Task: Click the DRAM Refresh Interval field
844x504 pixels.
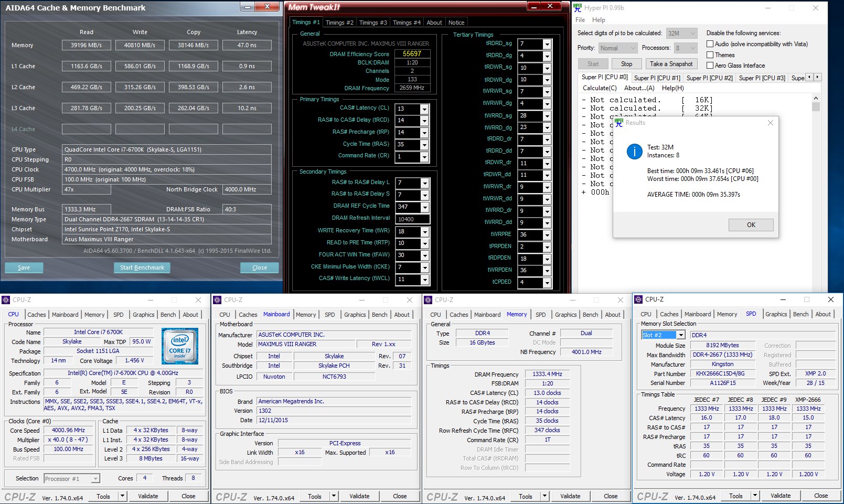Action: 413,219
